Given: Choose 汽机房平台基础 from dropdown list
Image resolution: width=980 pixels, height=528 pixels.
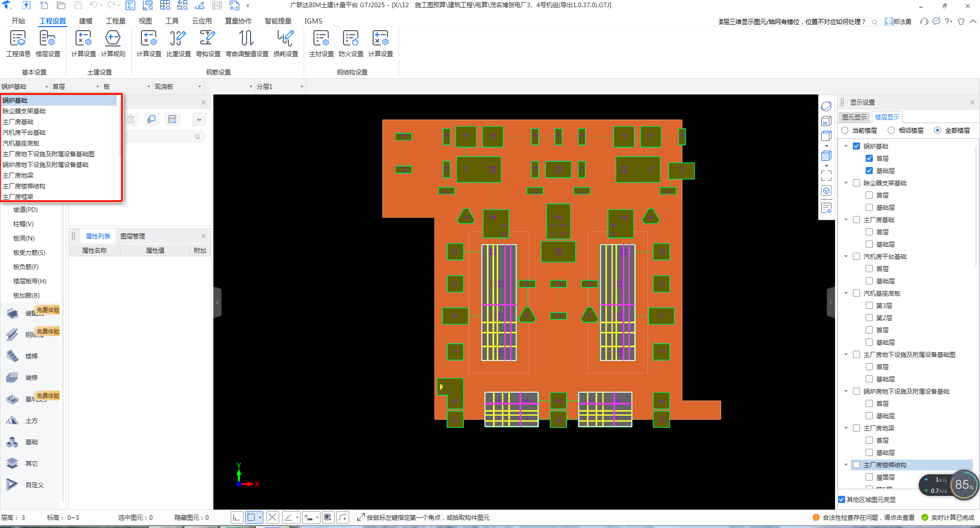Looking at the screenshot, I should (x=60, y=132).
